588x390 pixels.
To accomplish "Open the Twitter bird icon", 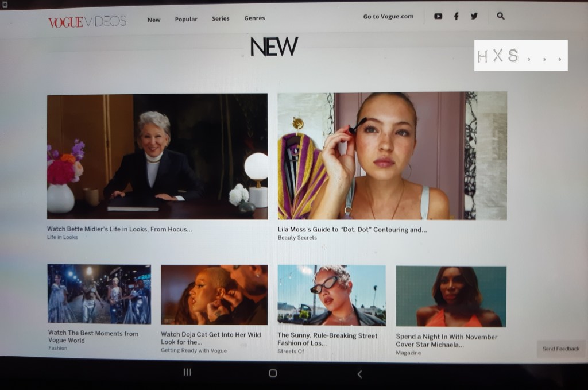I will (x=474, y=17).
